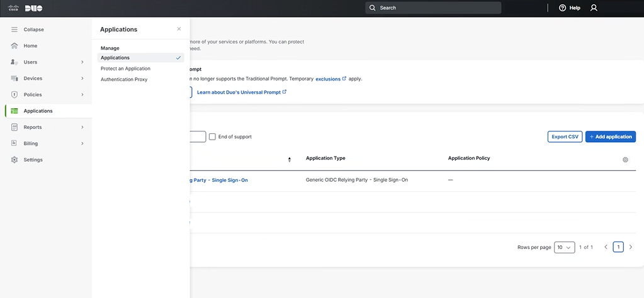Viewport: 644px width, 298px height.
Task: Click Generic OIDC Relying Party type cell
Action: click(357, 180)
